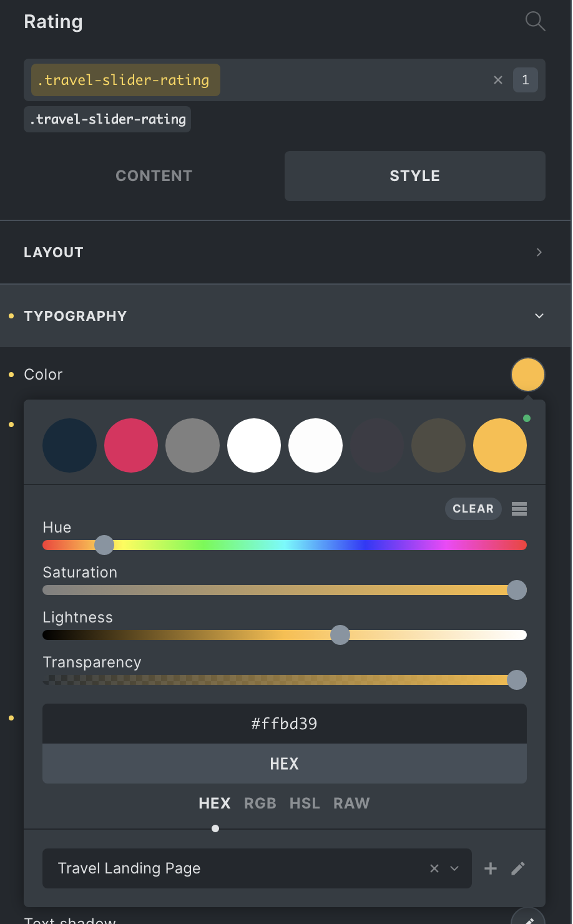The image size is (573, 924).
Task: Open the Text shadow edit pencil icon
Action: 528,919
